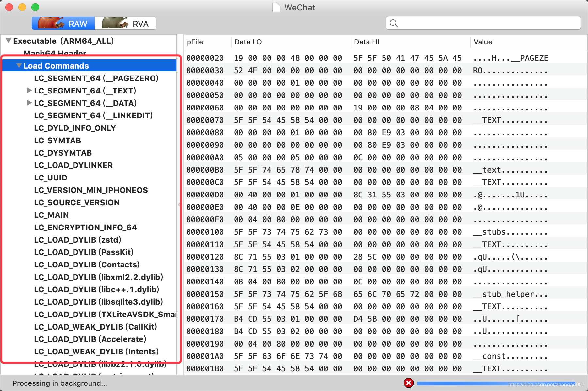The width and height of the screenshot is (588, 391).
Task: Select hex row at offset 00000100
Action: pyautogui.click(x=385, y=232)
